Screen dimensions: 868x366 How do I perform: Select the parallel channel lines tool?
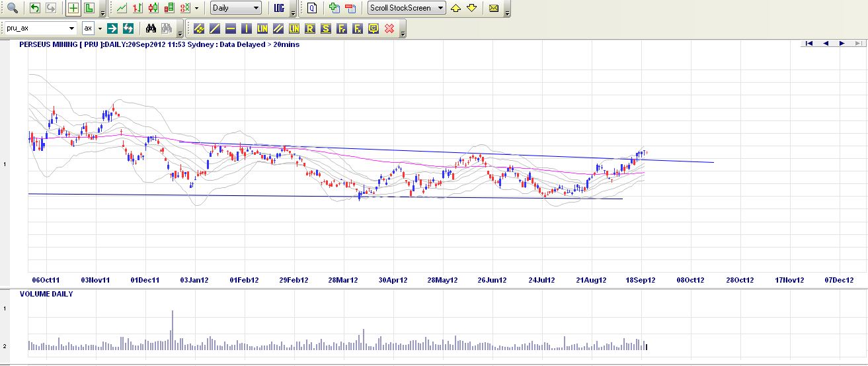278,28
